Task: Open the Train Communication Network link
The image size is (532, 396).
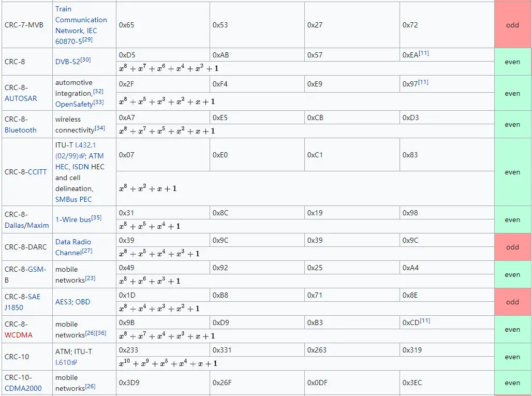Action: (81, 20)
